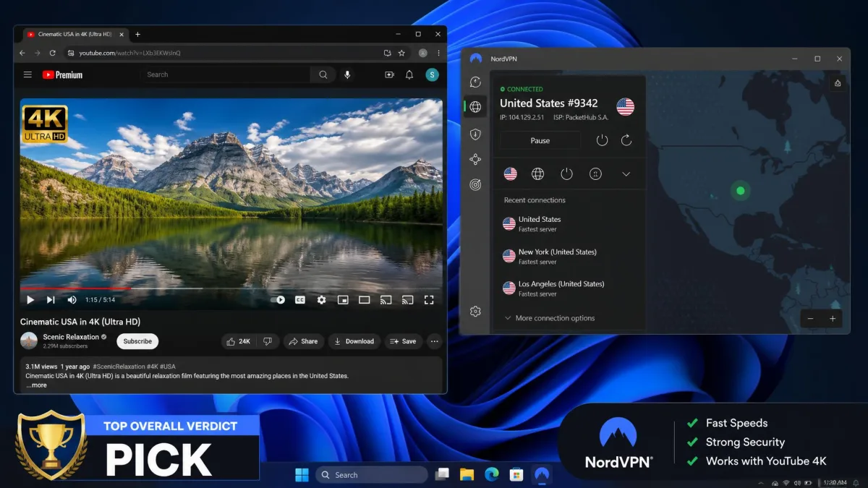
Task: Open the YouTube account avatar S
Action: (432, 74)
